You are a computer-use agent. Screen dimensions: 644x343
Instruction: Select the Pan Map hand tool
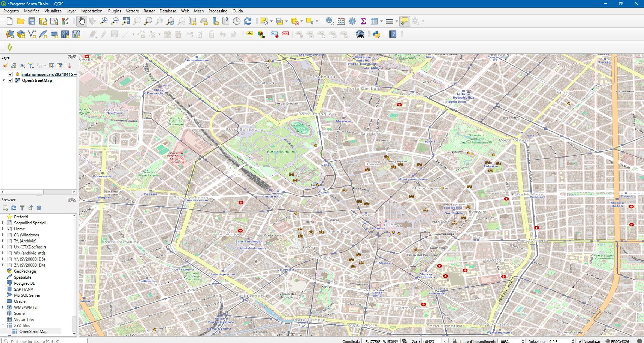pyautogui.click(x=82, y=21)
